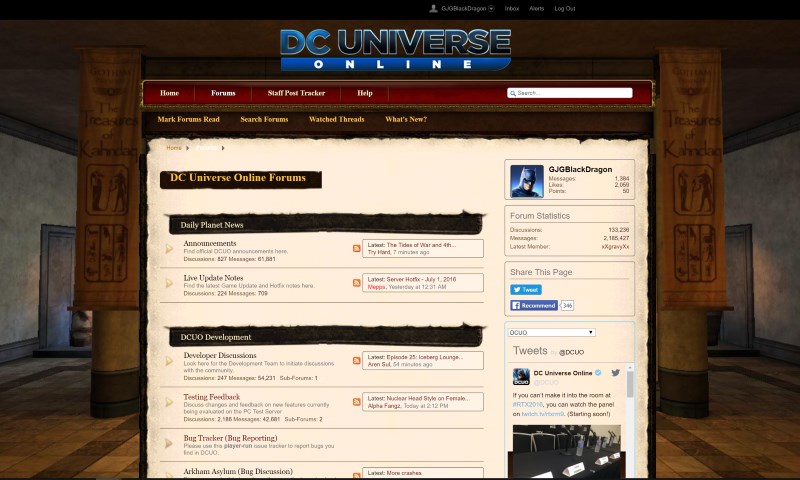Image resolution: width=800 pixels, height=480 pixels.
Task: Click the Mepps username link
Action: pos(377,287)
